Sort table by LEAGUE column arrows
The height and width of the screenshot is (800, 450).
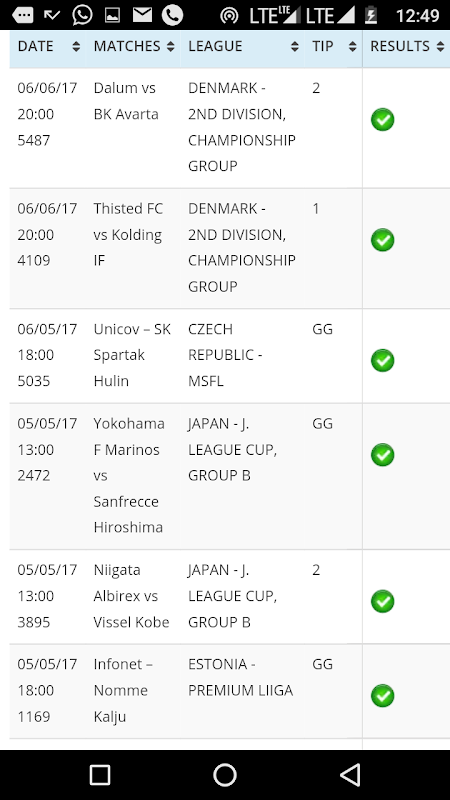tap(294, 46)
